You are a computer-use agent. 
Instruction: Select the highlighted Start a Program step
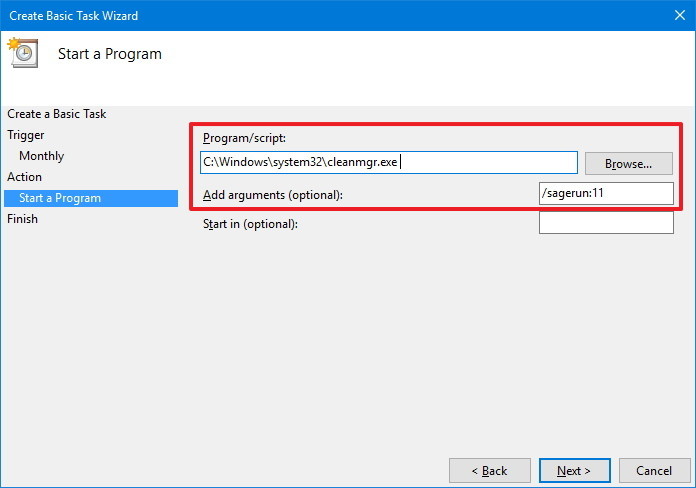click(x=60, y=198)
